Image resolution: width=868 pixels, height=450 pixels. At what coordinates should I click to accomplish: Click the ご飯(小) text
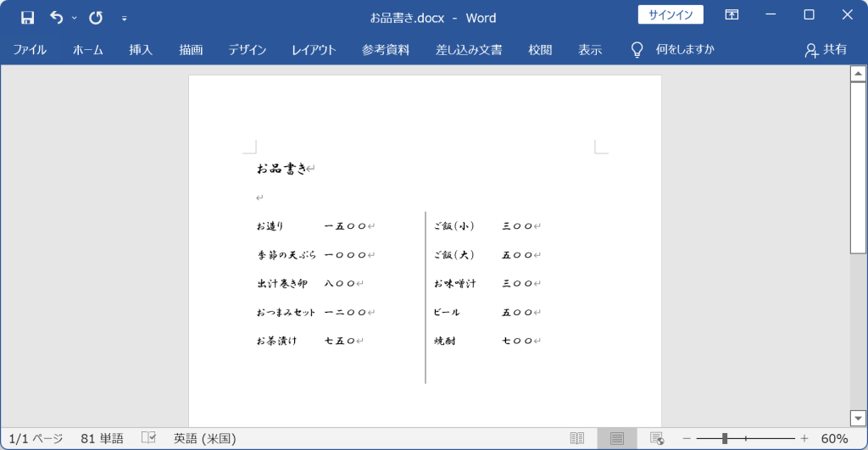click(454, 225)
